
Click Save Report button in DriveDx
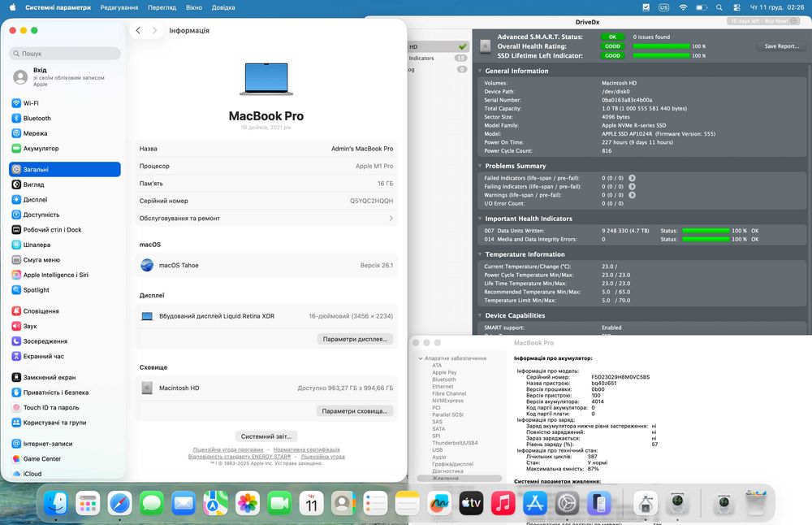tap(782, 46)
